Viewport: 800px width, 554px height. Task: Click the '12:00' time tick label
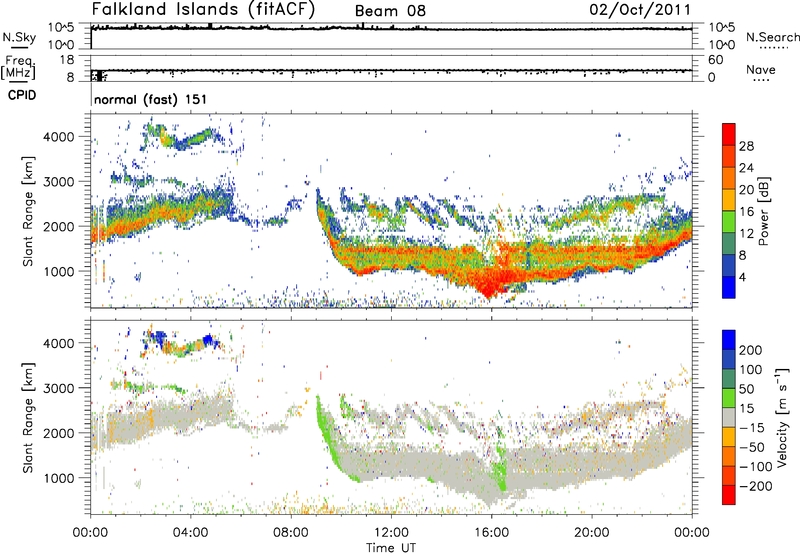pyautogui.click(x=391, y=533)
